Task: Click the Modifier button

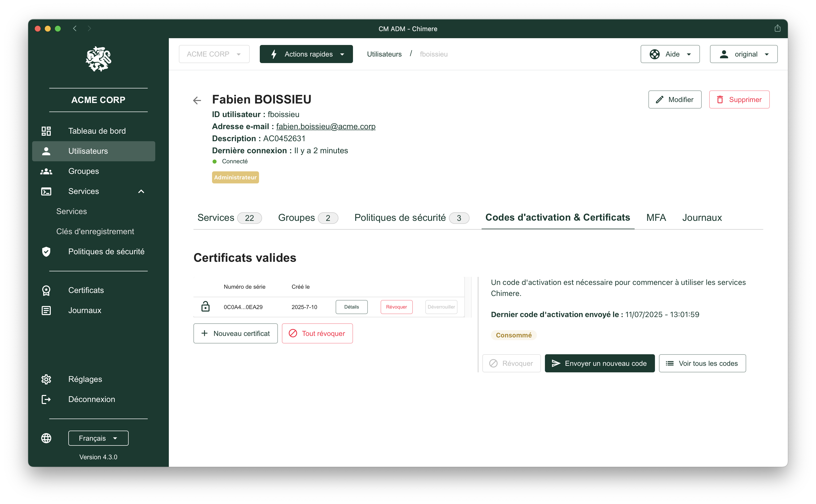Action: pos(675,99)
